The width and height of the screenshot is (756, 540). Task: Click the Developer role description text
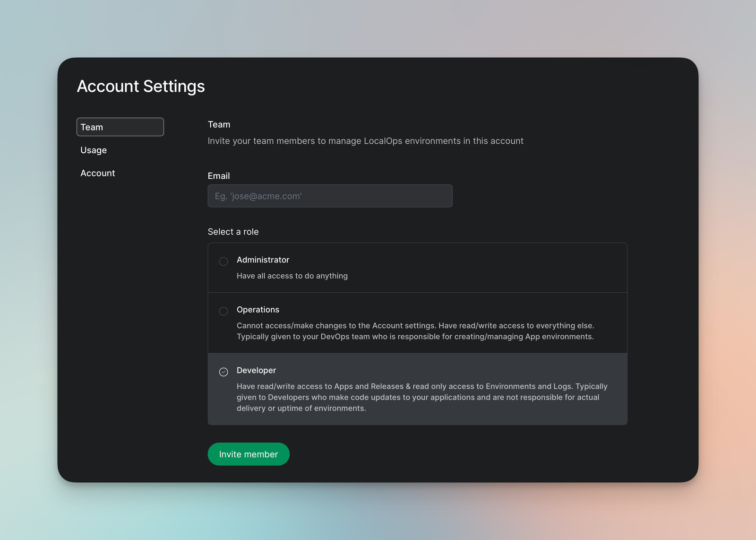421,398
